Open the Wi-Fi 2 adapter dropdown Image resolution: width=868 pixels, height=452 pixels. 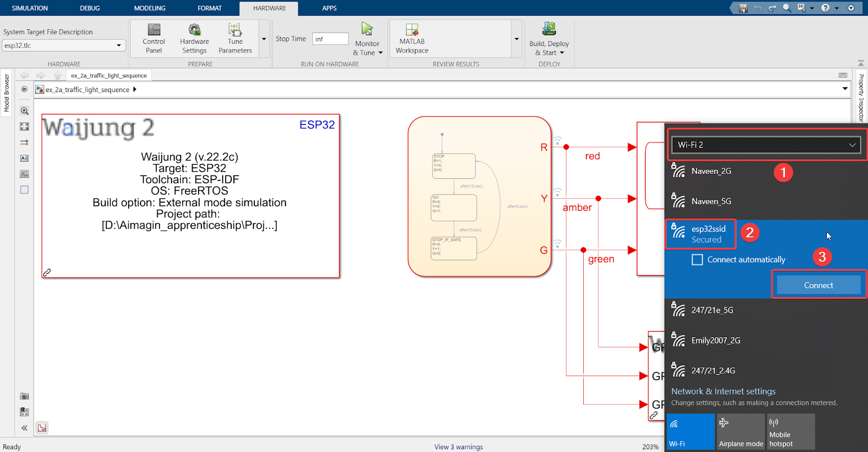tap(766, 145)
